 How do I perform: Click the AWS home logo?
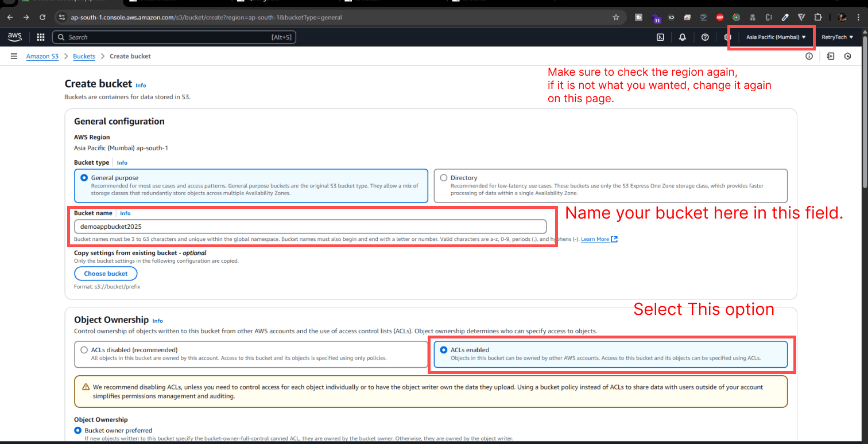(x=14, y=37)
